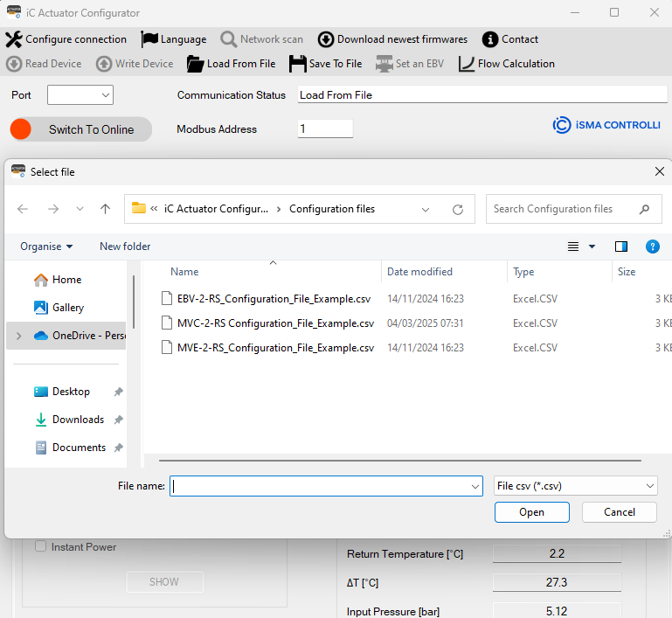Click New folder button
672x618 pixels.
[x=125, y=247]
